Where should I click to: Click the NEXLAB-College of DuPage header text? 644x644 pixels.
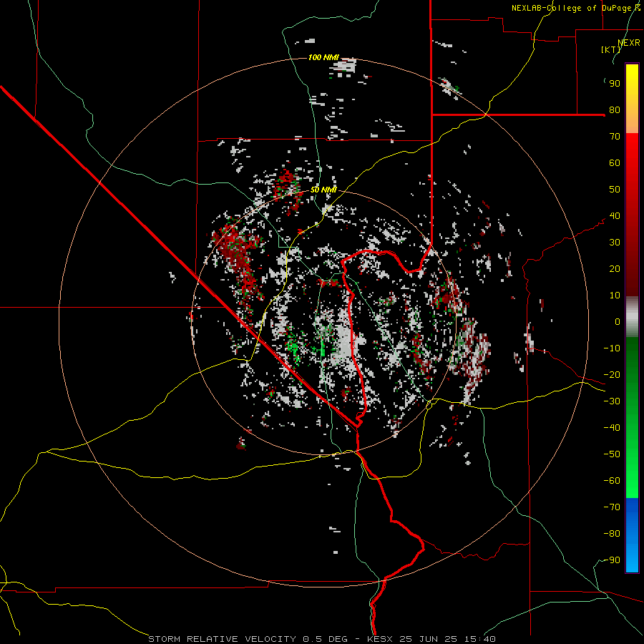pos(576,8)
